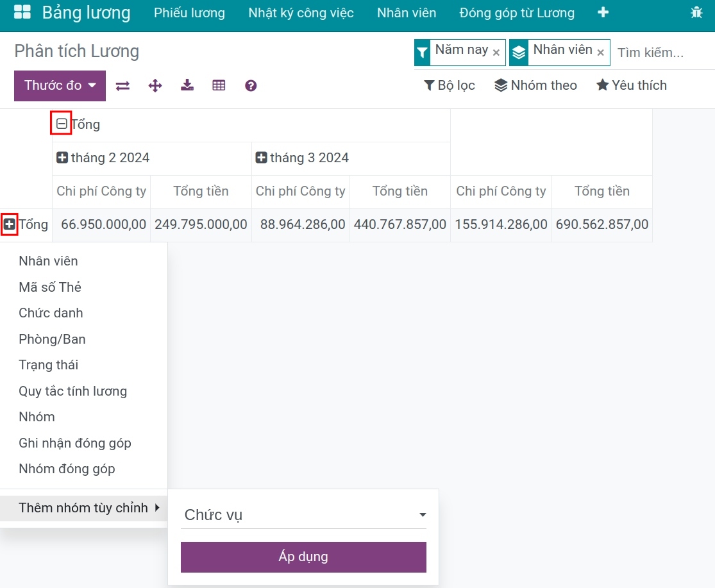This screenshot has width=715, height=588.
Task: Download the pivot table as spreadsheet
Action: click(x=187, y=86)
